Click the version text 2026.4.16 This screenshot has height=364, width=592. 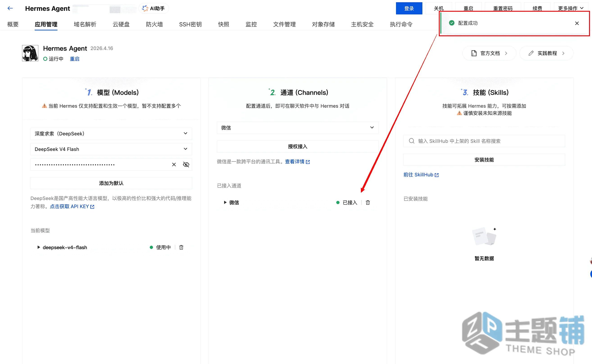102,48
